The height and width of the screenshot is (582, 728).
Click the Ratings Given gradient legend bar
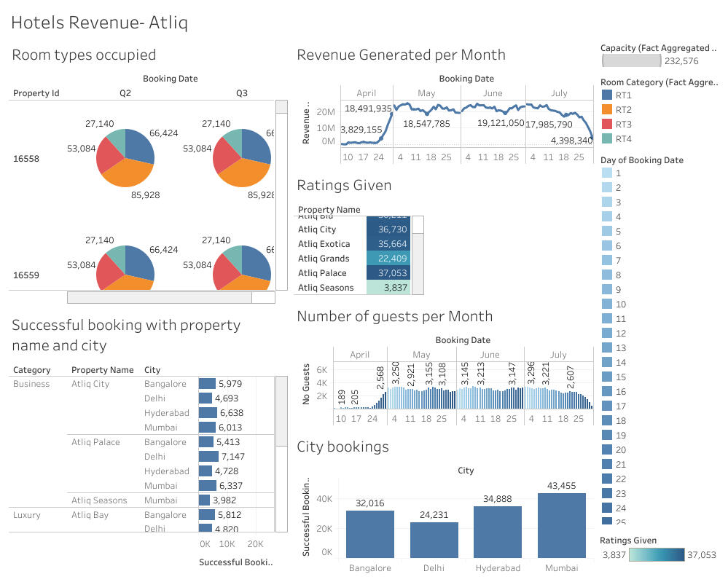(657, 555)
